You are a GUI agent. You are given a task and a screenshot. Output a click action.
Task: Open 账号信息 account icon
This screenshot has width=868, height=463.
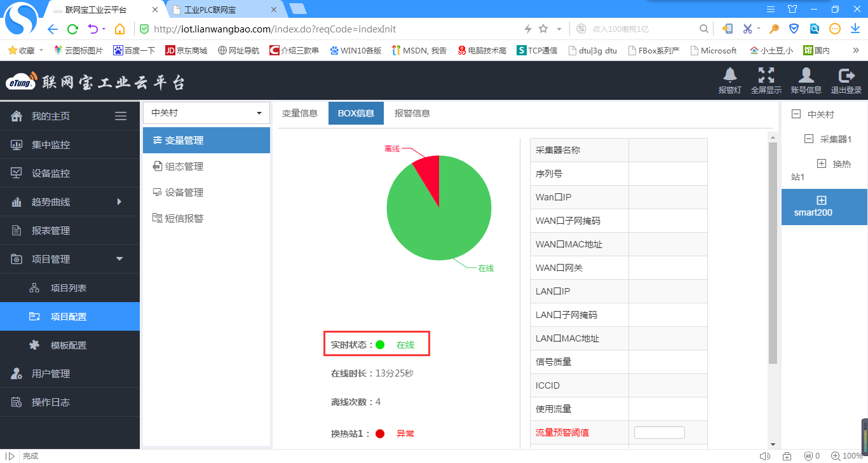[x=806, y=74]
